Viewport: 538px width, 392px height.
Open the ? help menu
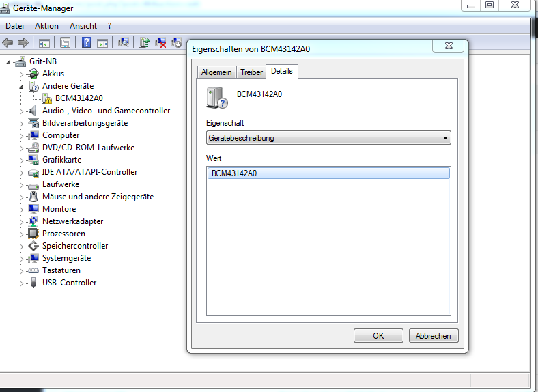pos(109,26)
